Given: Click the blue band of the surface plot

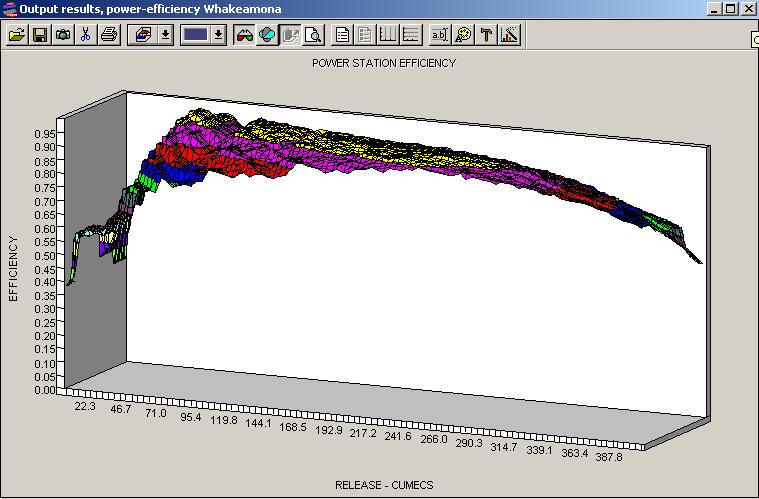Looking at the screenshot, I should pos(183,173).
